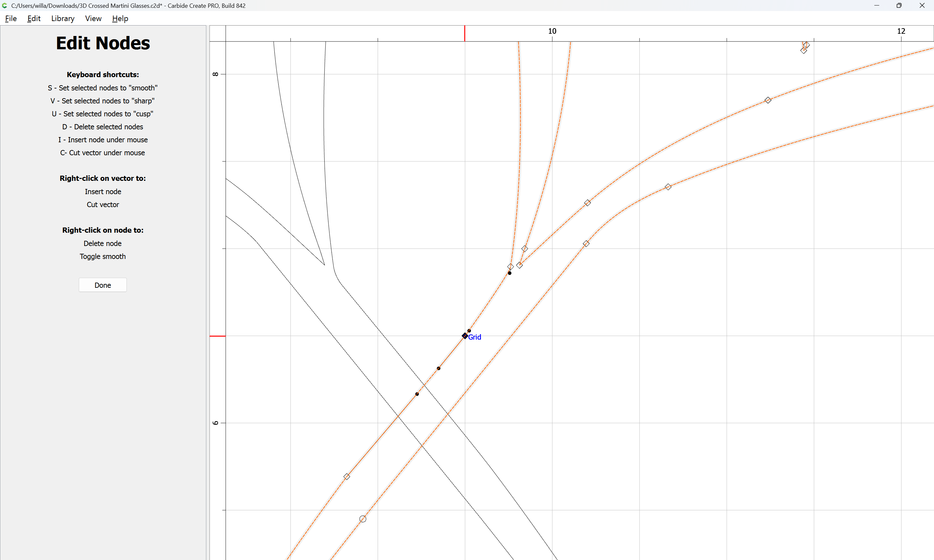The image size is (934, 560).
Task: Open the View menu
Action: coord(93,18)
